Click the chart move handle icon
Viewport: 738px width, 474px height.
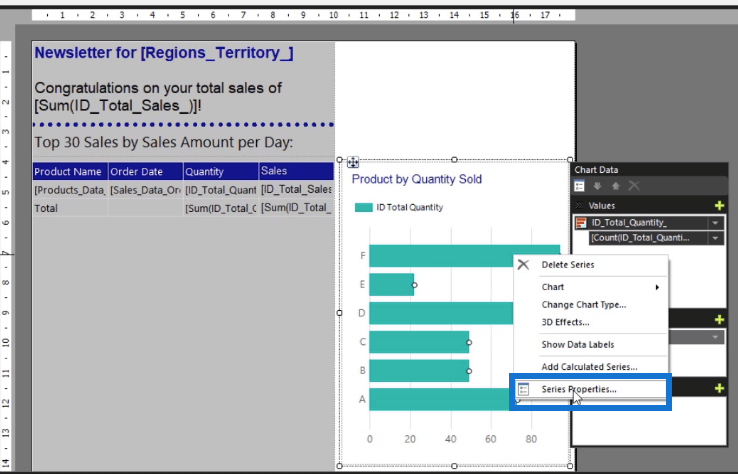click(x=353, y=163)
